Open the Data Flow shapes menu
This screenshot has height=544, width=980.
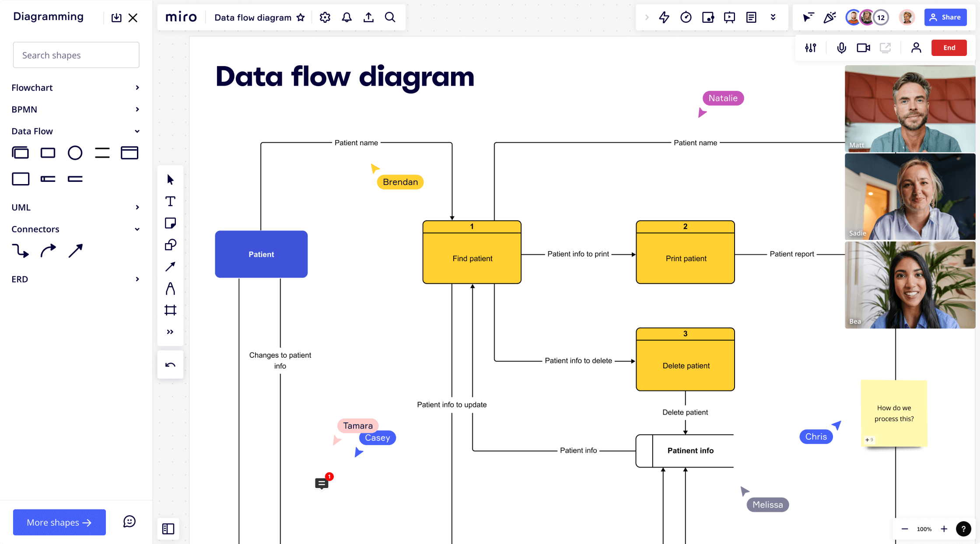coord(76,131)
